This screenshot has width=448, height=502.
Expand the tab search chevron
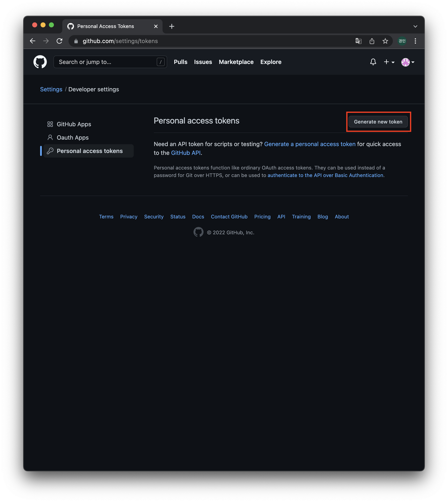point(415,26)
